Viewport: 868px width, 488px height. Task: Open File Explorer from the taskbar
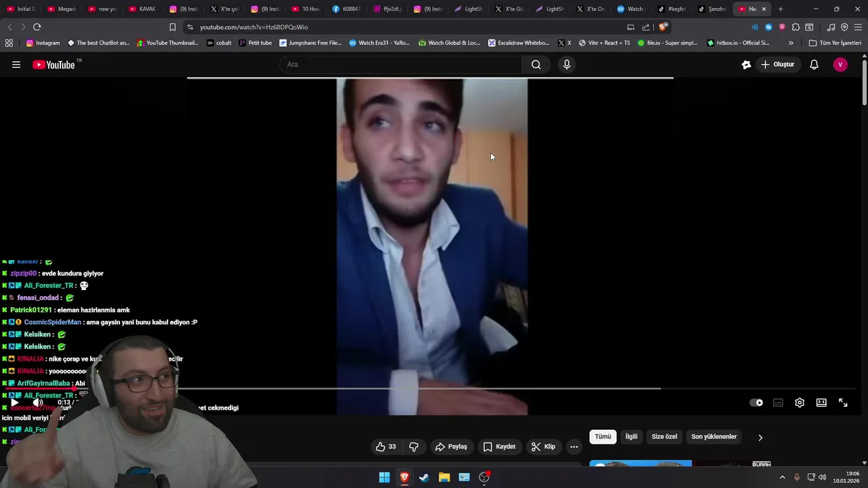tap(444, 478)
